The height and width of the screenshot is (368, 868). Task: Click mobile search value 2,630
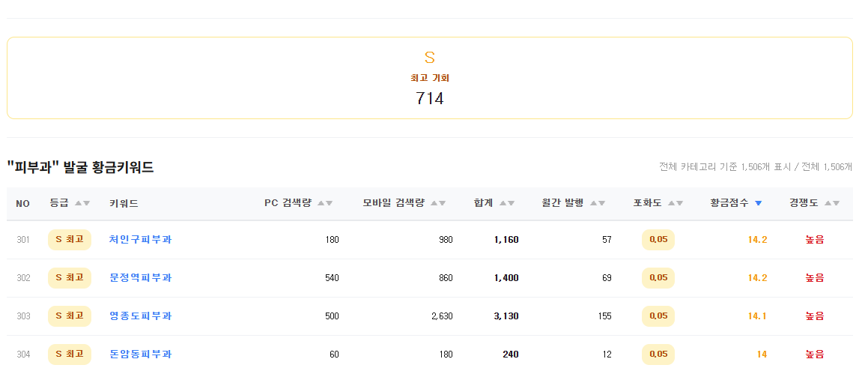click(442, 316)
